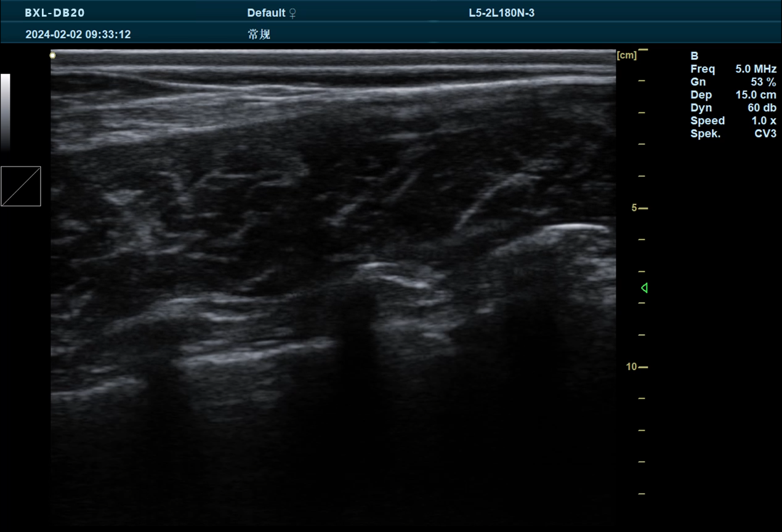782x532 pixels.
Task: Select the Gn 53 % gain parameter
Action: [733, 82]
